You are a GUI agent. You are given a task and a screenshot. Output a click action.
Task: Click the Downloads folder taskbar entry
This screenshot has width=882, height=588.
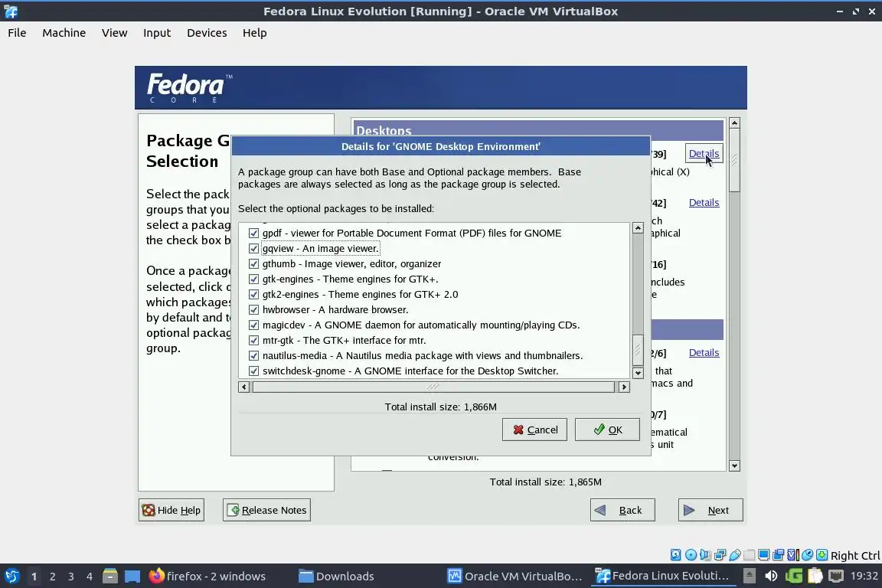[x=336, y=577]
